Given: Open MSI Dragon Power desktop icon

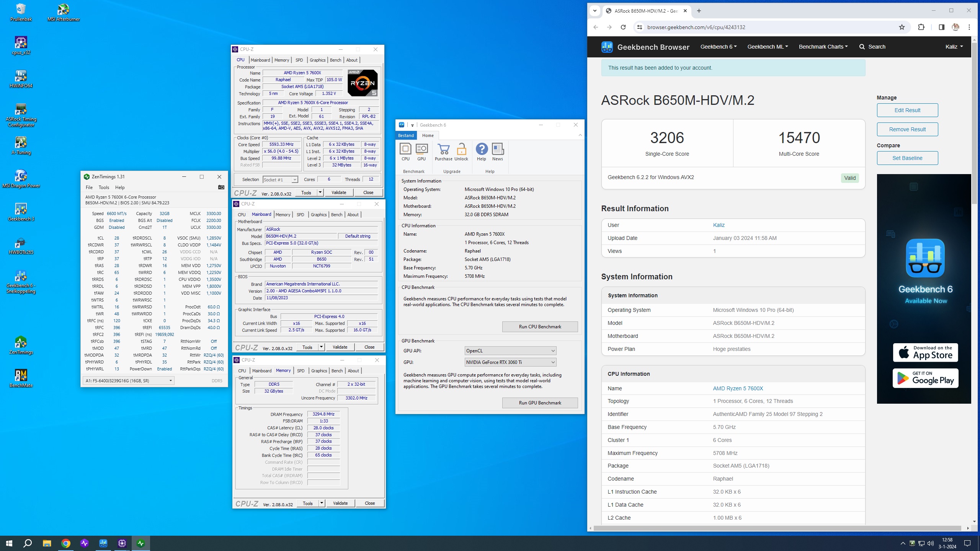Looking at the screenshot, I should (x=21, y=179).
